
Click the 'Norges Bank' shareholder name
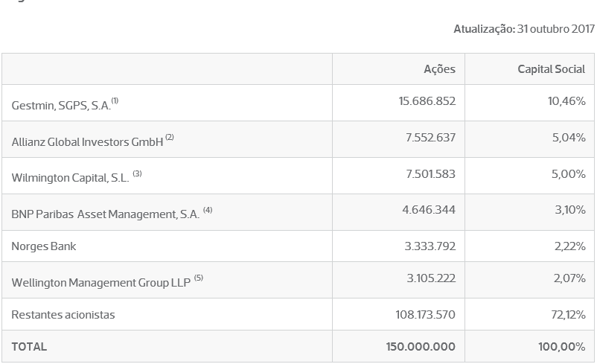coord(44,246)
